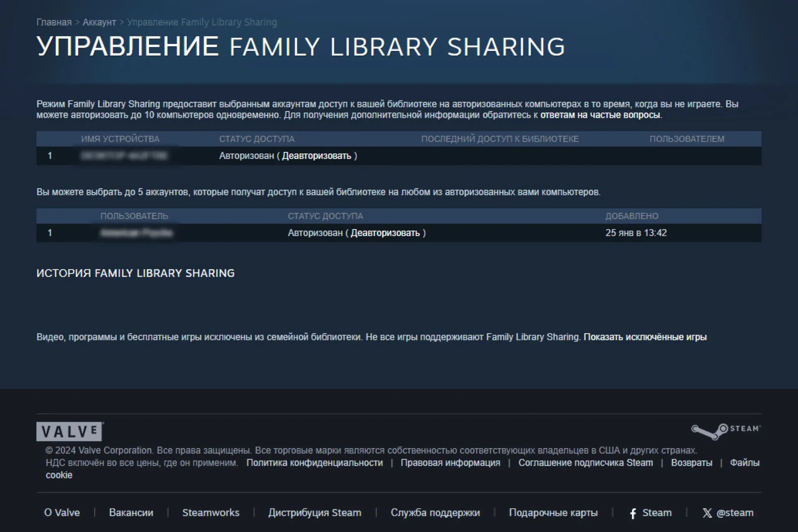Open the Файлы cookie link
Image resolution: width=798 pixels, height=532 pixels.
[x=745, y=463]
